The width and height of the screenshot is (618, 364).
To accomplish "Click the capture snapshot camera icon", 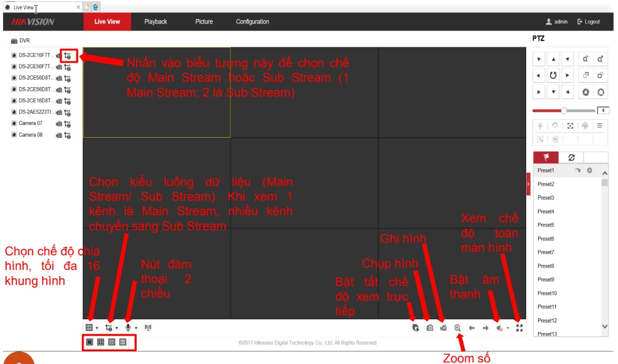I will (x=430, y=328).
